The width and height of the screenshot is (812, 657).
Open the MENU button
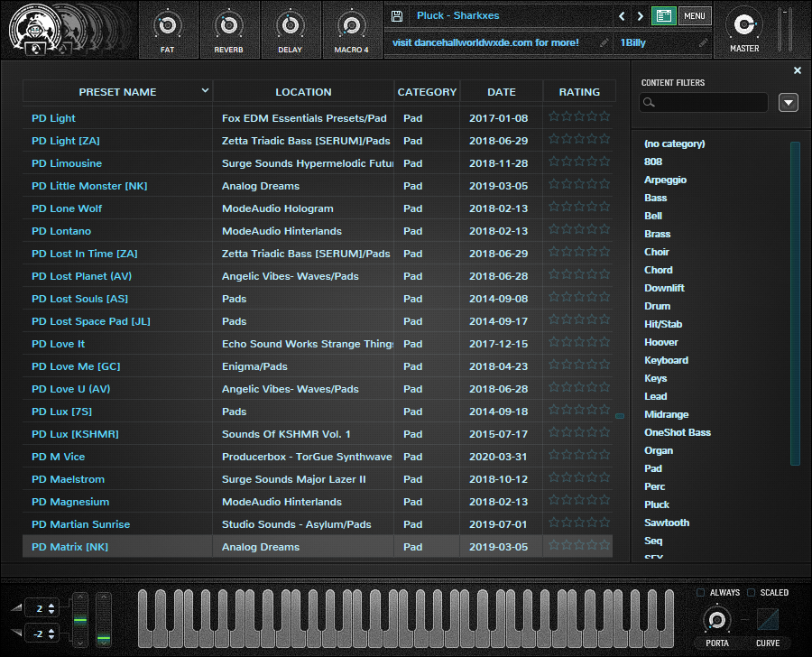tap(694, 16)
